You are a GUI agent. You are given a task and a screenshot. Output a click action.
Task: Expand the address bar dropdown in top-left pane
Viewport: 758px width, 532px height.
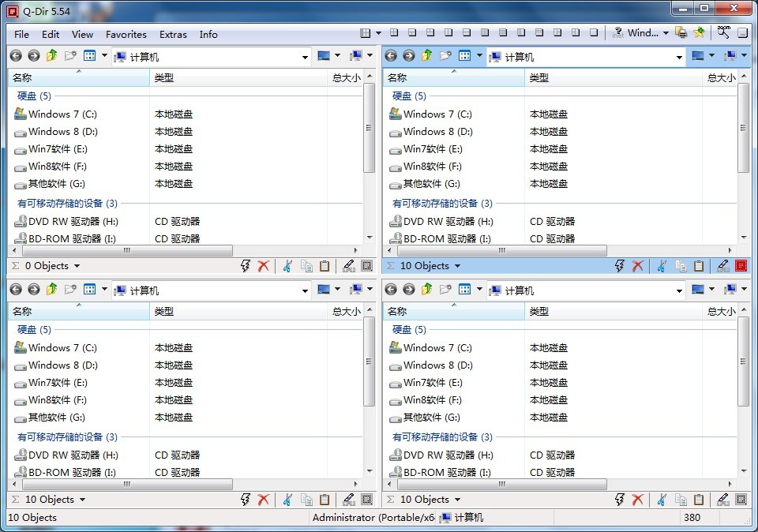tap(305, 57)
